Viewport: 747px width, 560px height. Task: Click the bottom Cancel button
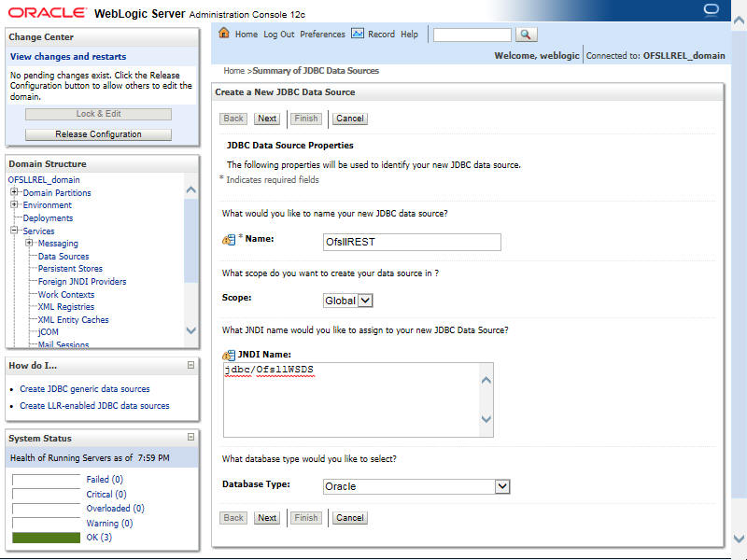[x=349, y=518]
